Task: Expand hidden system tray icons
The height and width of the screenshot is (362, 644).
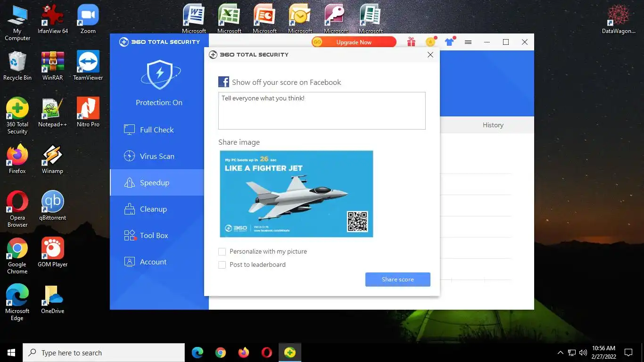Action: coord(560,353)
